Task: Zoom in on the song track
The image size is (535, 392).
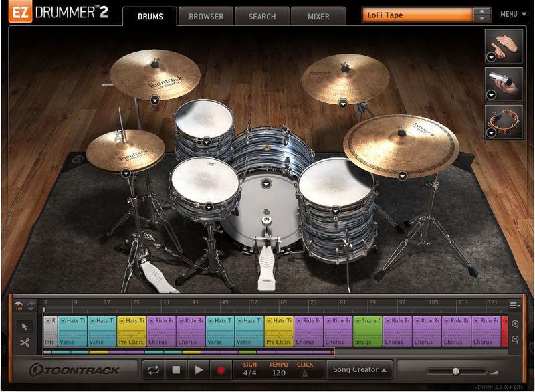Action: point(515,324)
